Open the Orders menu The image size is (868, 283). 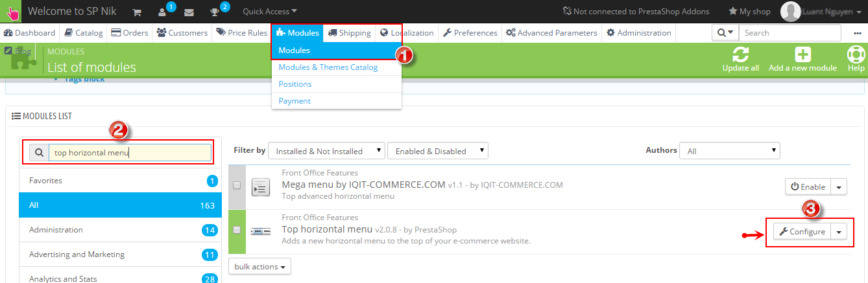pos(130,32)
